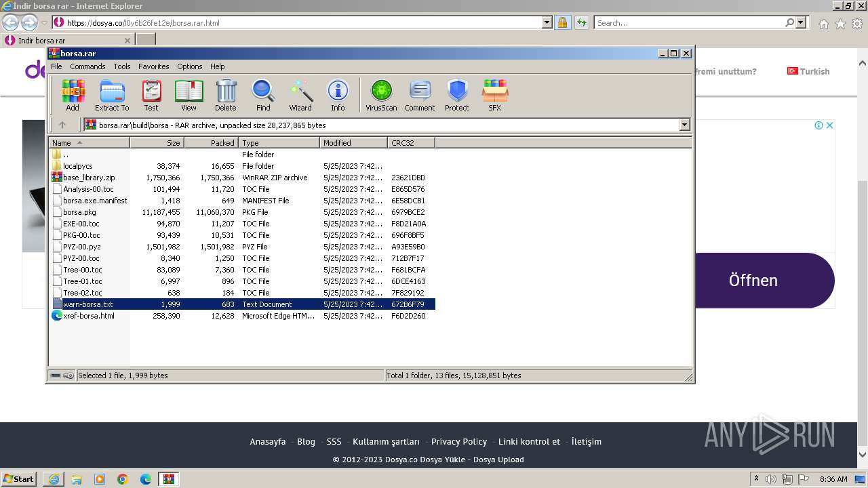Open the Blog footer link
This screenshot has height=488, width=868.
point(306,441)
